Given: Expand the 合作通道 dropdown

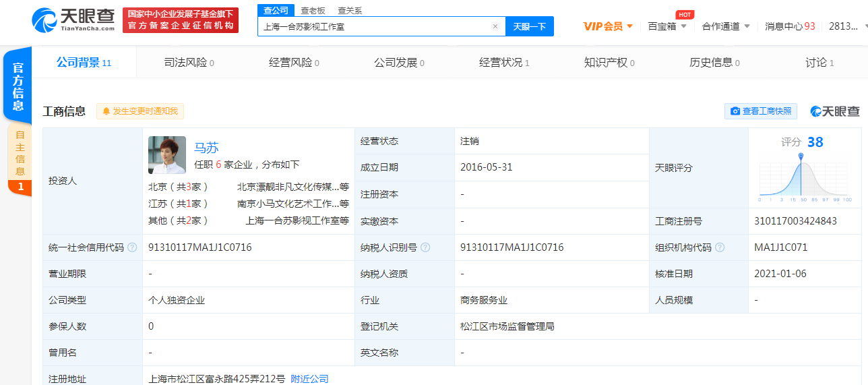Looking at the screenshot, I should click(x=746, y=26).
